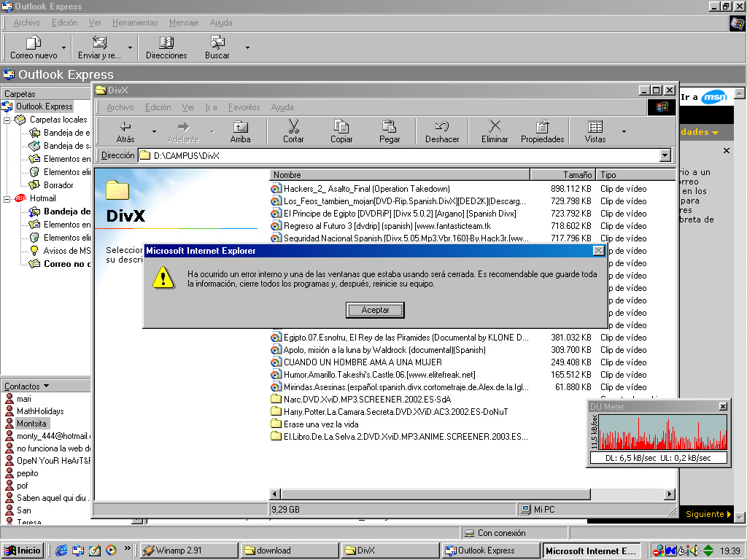The height and width of the screenshot is (560, 747).
Task: Click address field showing D:\CAMPUS\DivX
Action: click(x=399, y=156)
